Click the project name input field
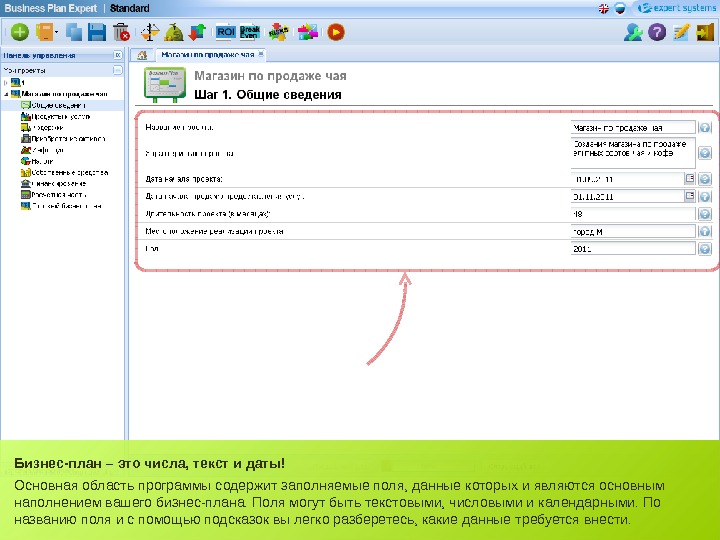The height and width of the screenshot is (540, 720). (x=633, y=128)
